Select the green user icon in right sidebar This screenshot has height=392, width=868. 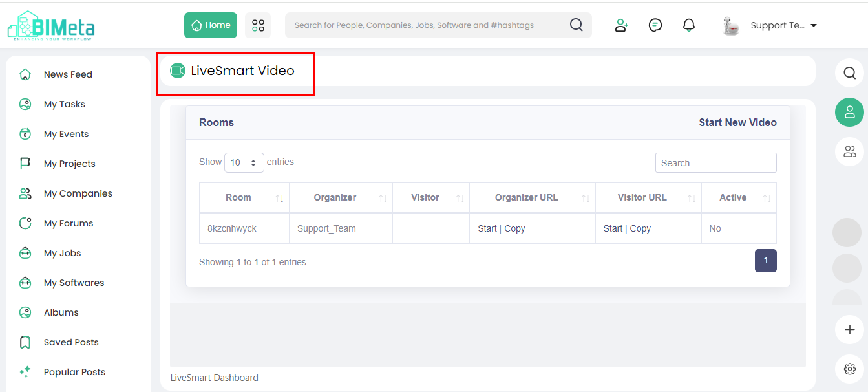(x=849, y=112)
